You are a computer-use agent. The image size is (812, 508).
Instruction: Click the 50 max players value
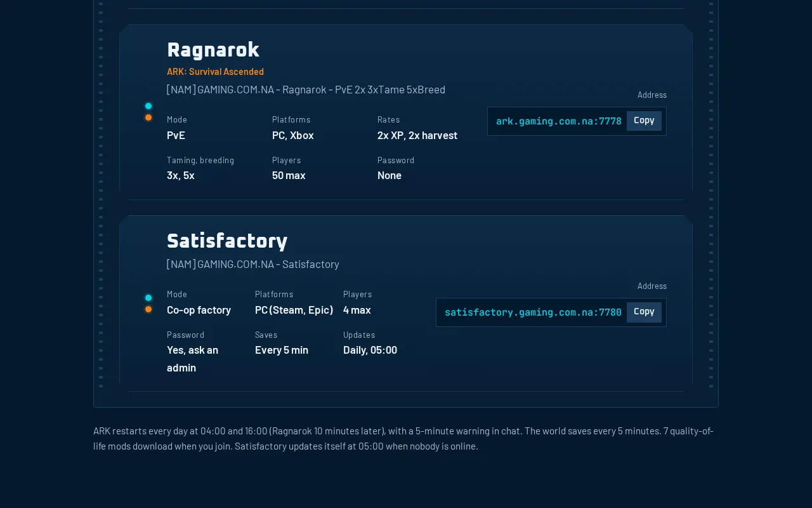pos(289,175)
